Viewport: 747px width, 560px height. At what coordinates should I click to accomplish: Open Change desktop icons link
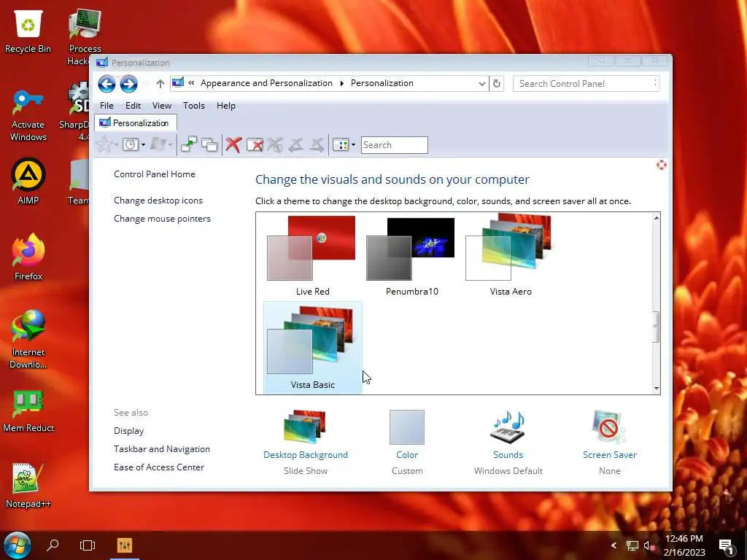(x=158, y=201)
